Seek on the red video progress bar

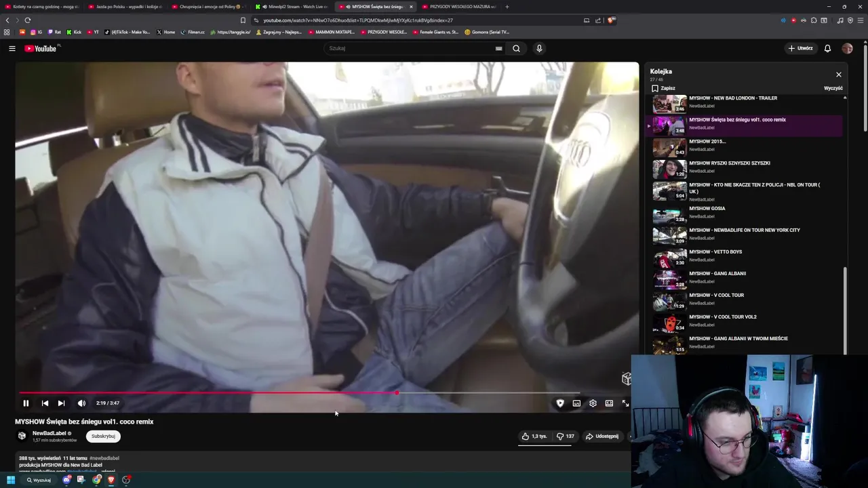(x=299, y=392)
